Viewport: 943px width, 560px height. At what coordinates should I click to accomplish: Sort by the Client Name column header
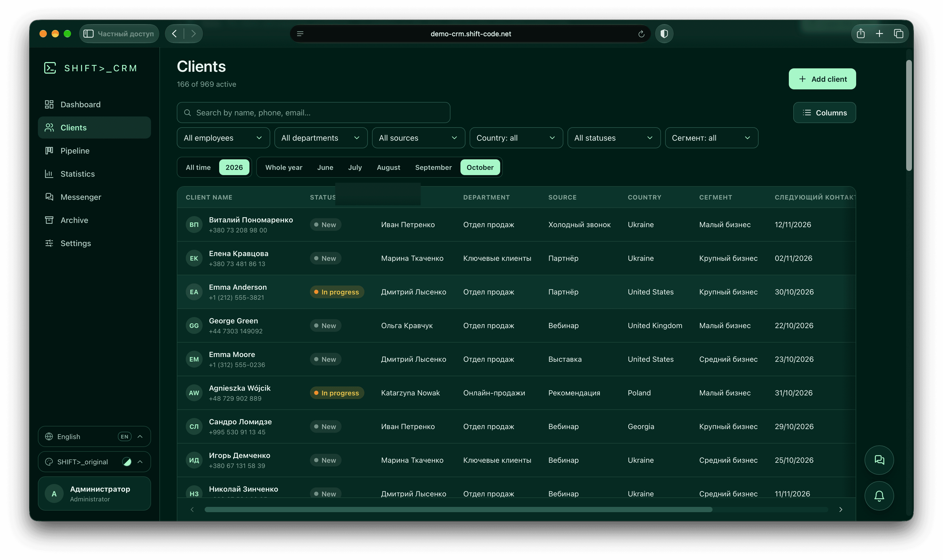(209, 197)
